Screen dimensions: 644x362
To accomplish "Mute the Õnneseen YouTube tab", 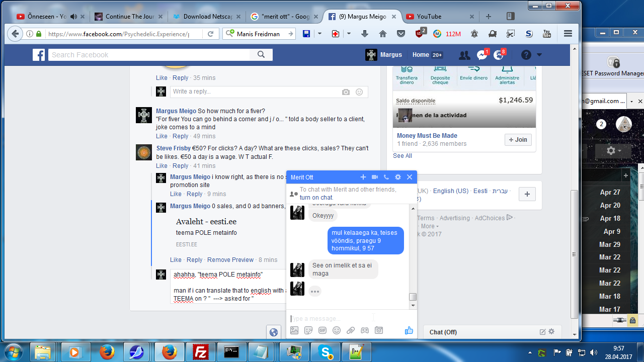I will (73, 17).
